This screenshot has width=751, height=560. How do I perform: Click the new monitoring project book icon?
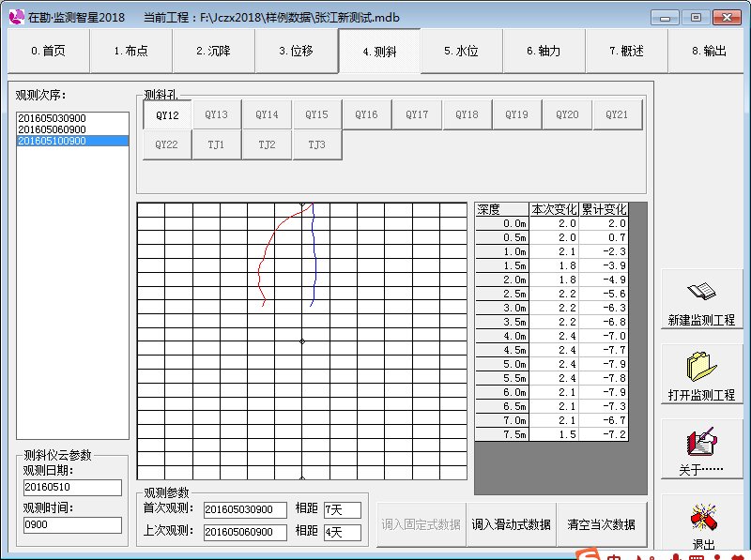click(x=701, y=291)
